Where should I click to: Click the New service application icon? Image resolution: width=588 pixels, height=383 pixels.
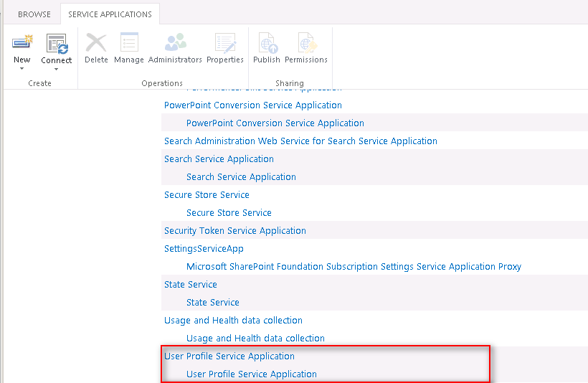pos(22,42)
